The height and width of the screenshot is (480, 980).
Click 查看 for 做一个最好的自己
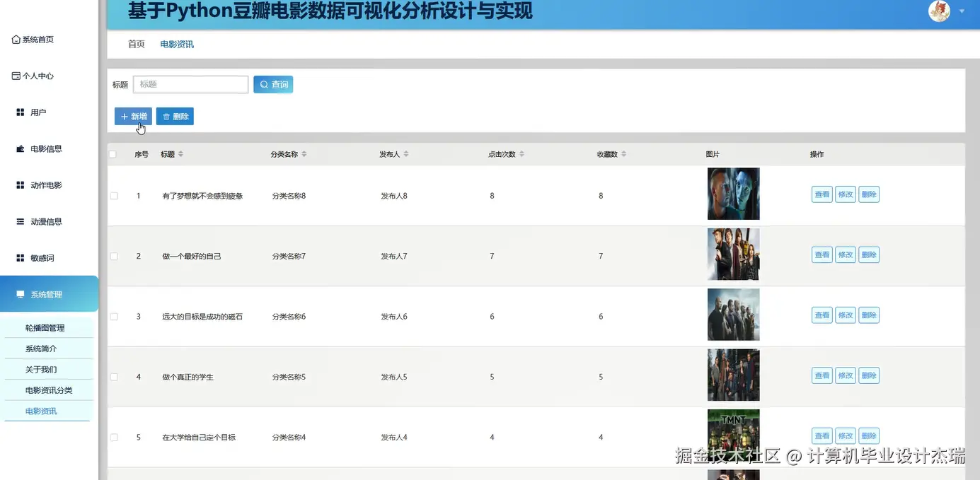coord(822,254)
